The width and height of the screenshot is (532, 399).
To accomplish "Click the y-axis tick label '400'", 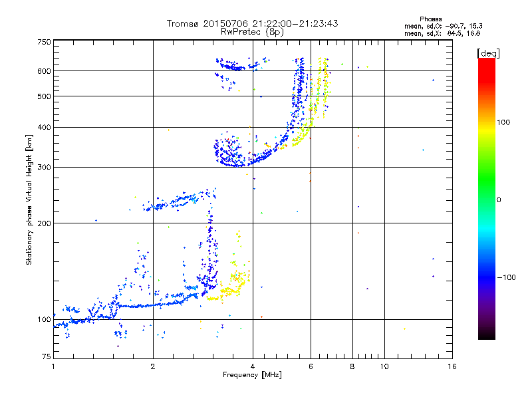I will 44,127.
